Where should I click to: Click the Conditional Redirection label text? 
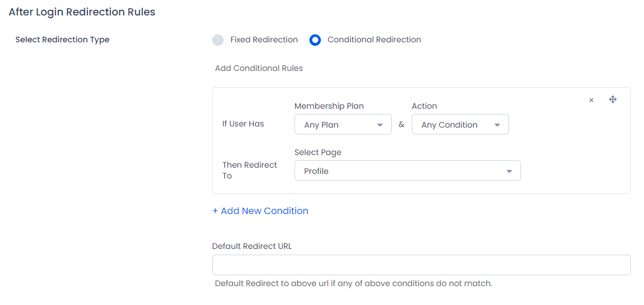coord(374,40)
